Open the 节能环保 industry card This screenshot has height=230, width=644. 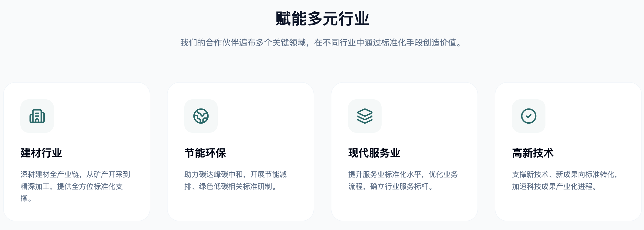coord(240,152)
